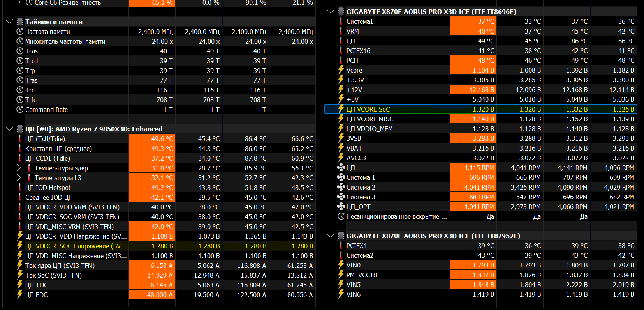Click the clock icon next to Tcas

(20, 51)
